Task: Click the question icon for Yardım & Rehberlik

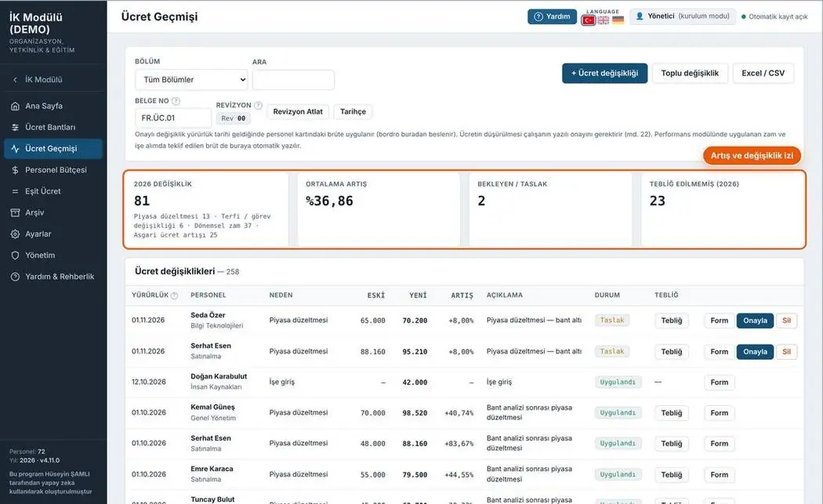Action: click(15, 277)
